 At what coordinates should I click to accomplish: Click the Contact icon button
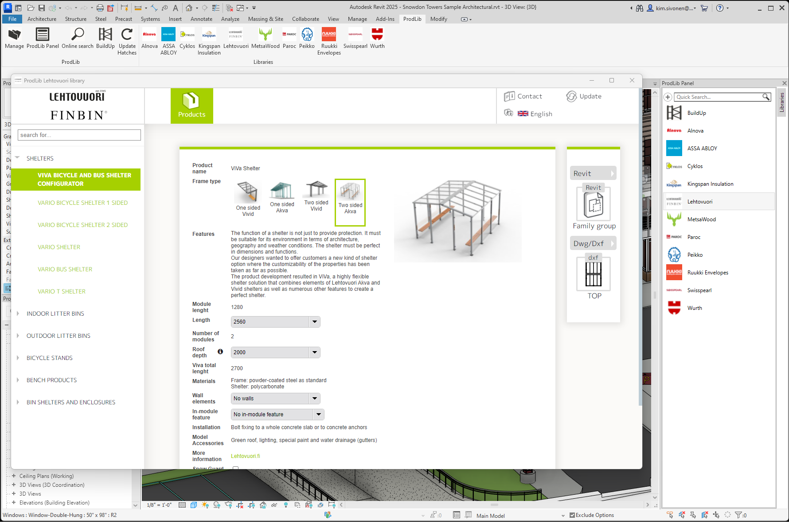(523, 96)
